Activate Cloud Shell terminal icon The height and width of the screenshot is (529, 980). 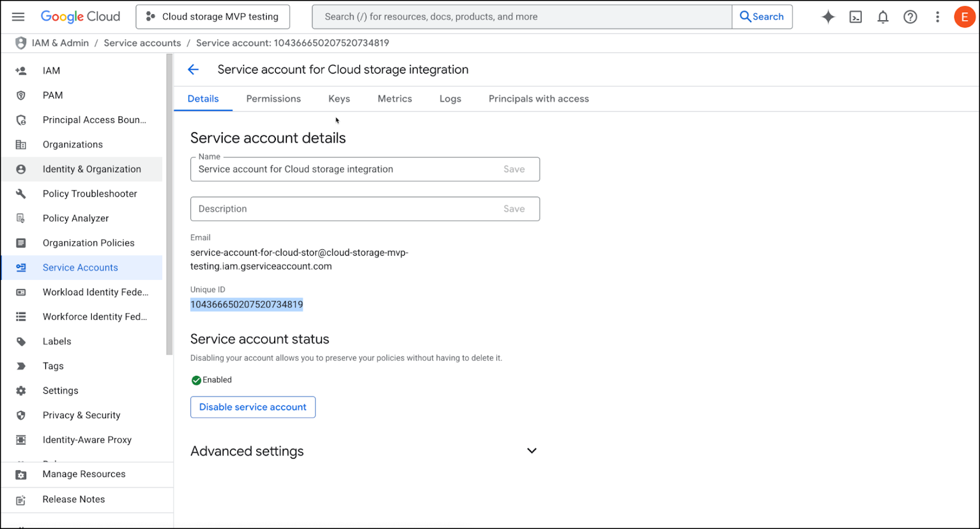[x=855, y=17]
